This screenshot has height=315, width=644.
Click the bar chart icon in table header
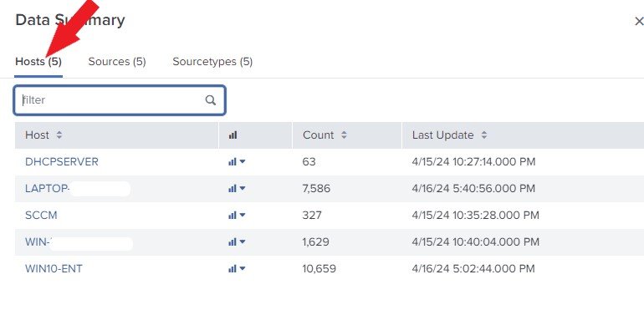point(233,135)
